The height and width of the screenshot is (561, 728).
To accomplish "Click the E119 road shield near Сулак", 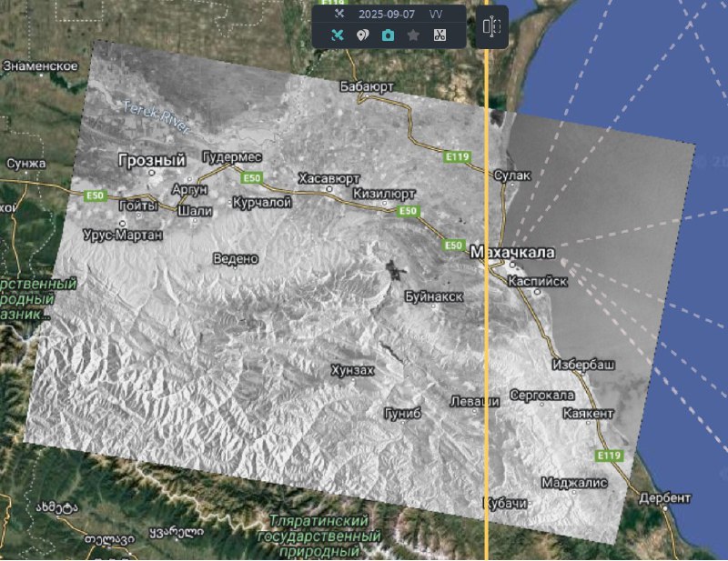I will pyautogui.click(x=457, y=157).
